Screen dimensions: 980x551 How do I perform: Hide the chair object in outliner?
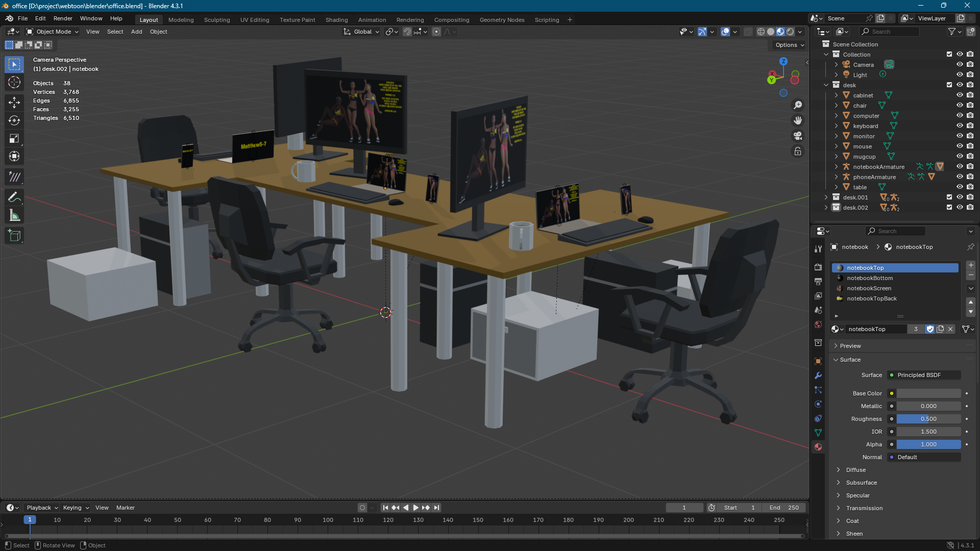tap(960, 106)
